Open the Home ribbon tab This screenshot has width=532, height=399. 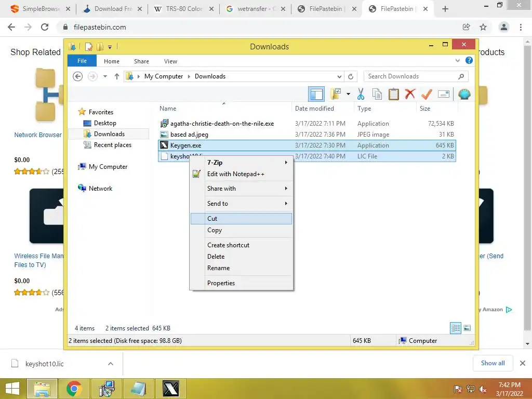point(112,61)
